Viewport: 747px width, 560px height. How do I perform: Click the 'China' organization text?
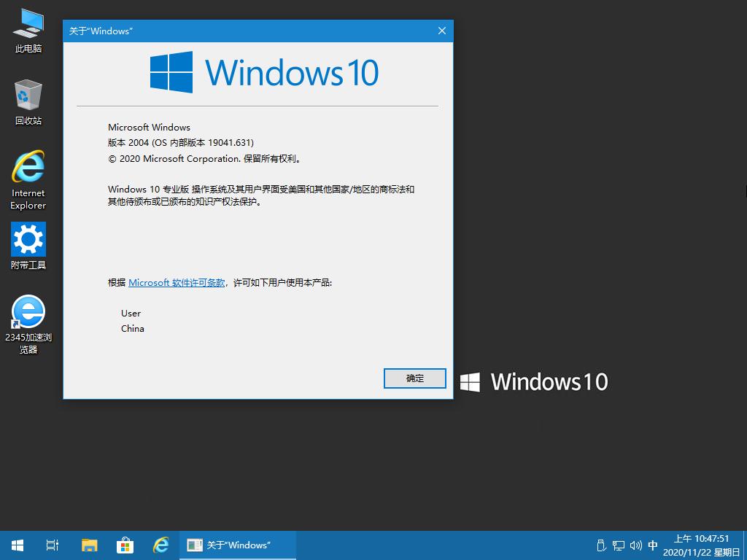coord(133,329)
